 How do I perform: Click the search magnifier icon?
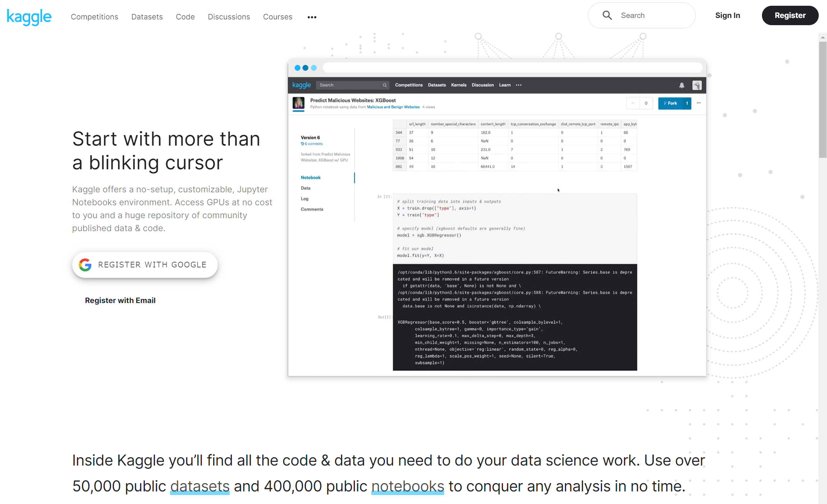pos(607,15)
